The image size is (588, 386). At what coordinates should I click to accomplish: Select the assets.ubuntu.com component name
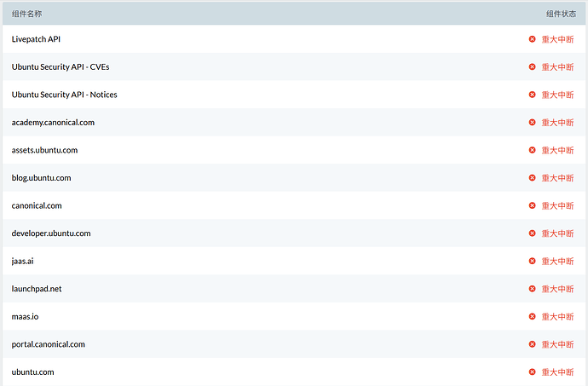point(44,150)
